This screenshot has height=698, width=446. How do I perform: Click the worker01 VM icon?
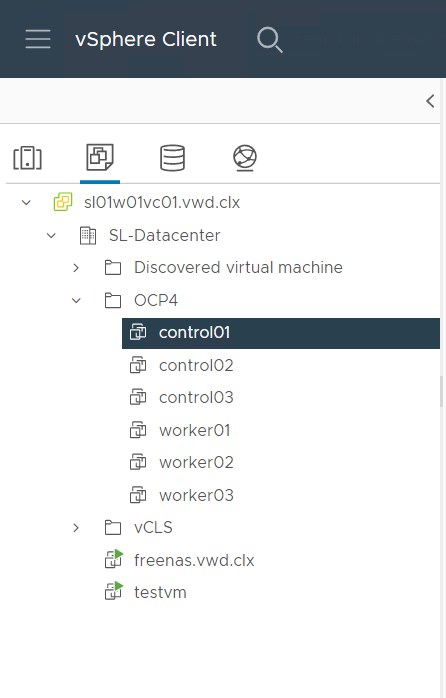pyautogui.click(x=138, y=430)
